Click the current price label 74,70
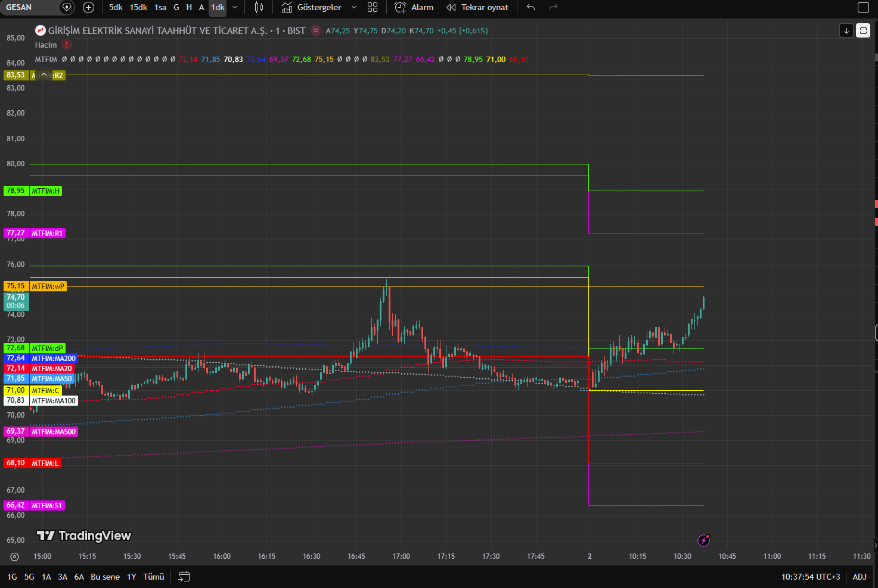This screenshot has height=588, width=878. [16, 301]
